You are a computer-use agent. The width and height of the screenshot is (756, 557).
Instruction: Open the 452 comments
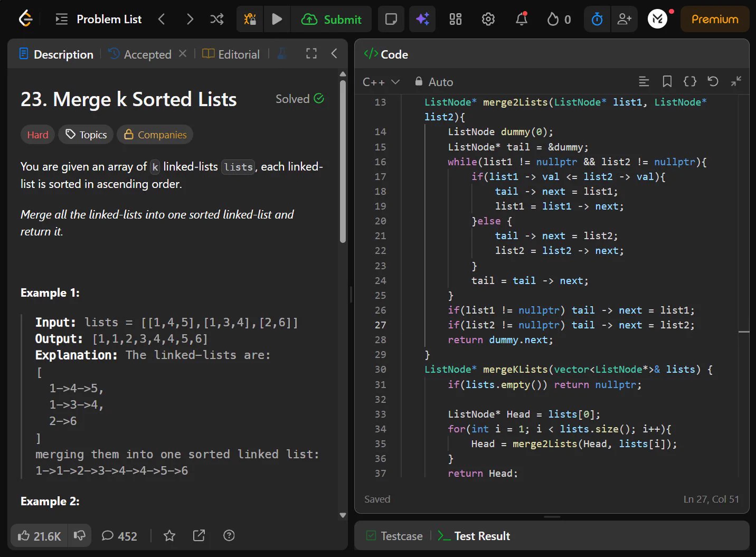119,536
